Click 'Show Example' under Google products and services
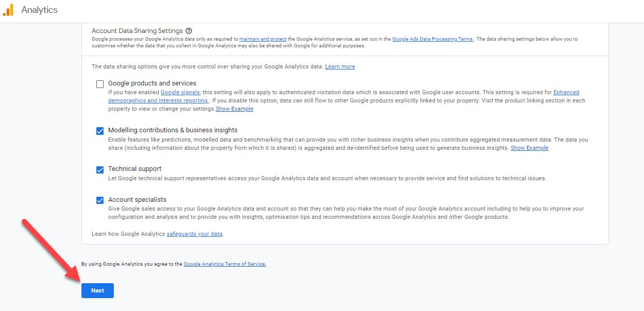The image size is (644, 311). (x=234, y=109)
